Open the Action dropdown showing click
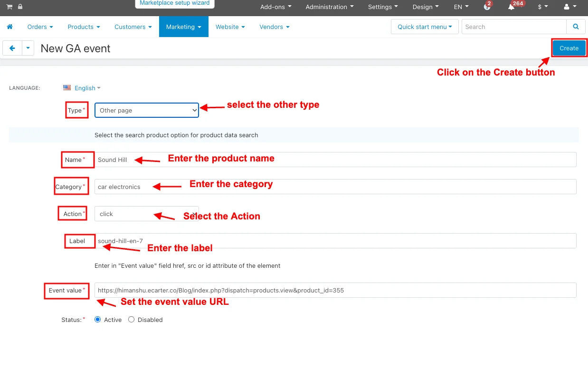588x387 pixels. [146, 214]
